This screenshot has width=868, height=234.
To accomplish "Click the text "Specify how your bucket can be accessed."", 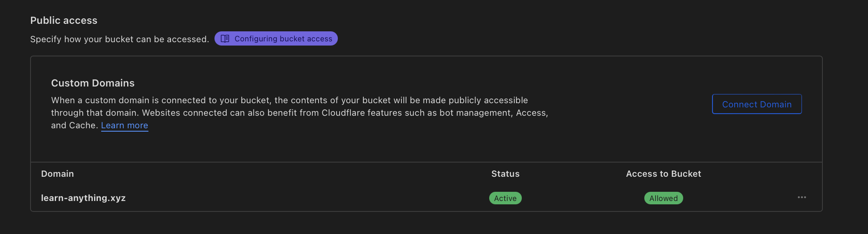I will click(x=120, y=39).
